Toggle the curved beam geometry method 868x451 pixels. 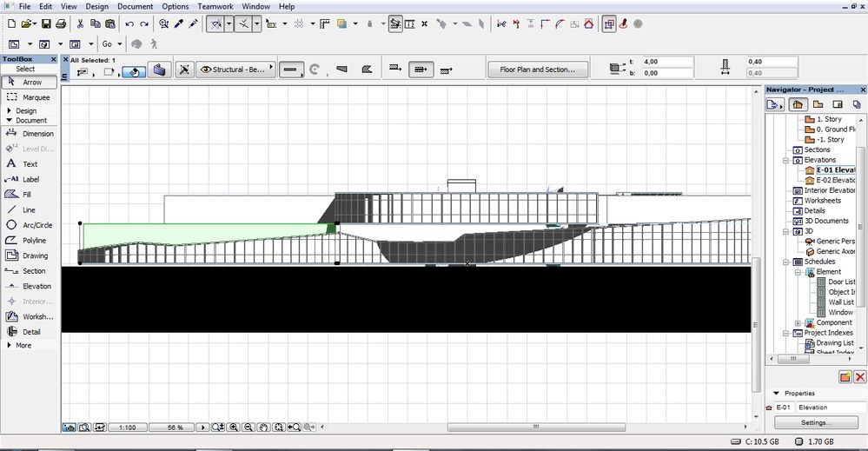[x=314, y=70]
